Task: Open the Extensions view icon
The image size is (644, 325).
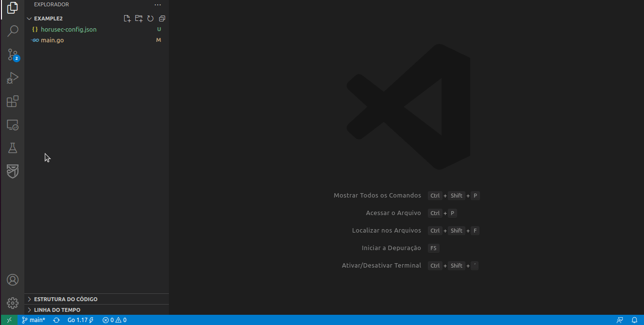Action: 13,101
